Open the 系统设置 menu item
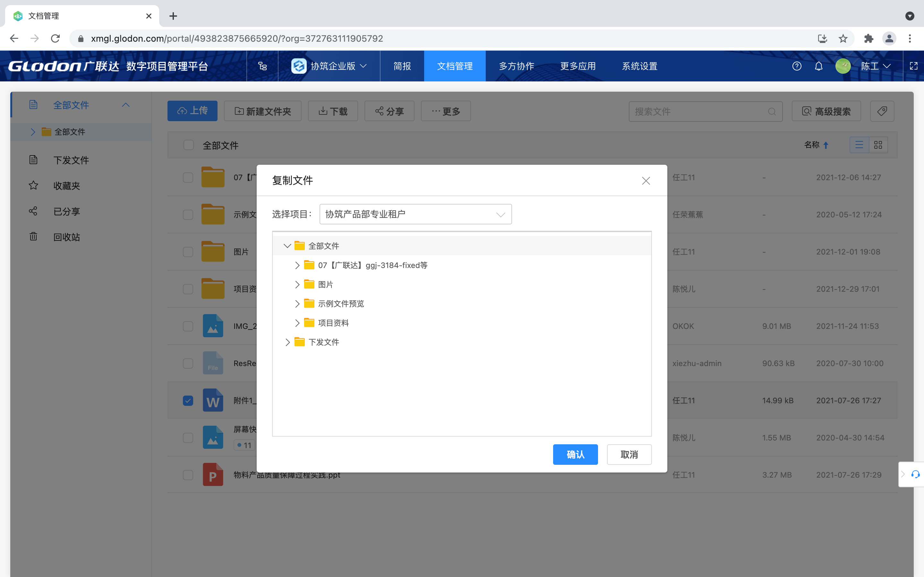 pos(639,66)
